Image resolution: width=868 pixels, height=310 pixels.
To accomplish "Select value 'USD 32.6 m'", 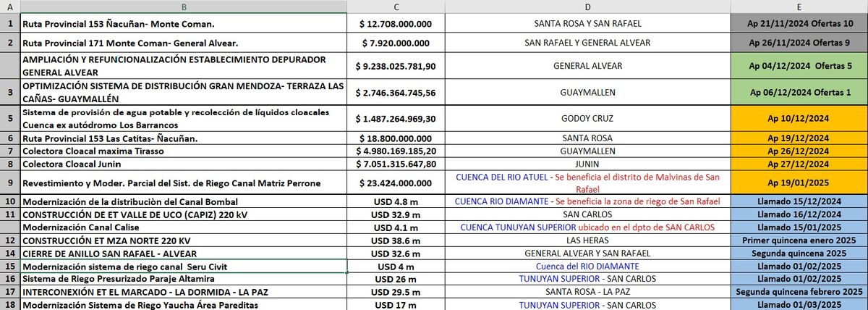I will (396, 254).
